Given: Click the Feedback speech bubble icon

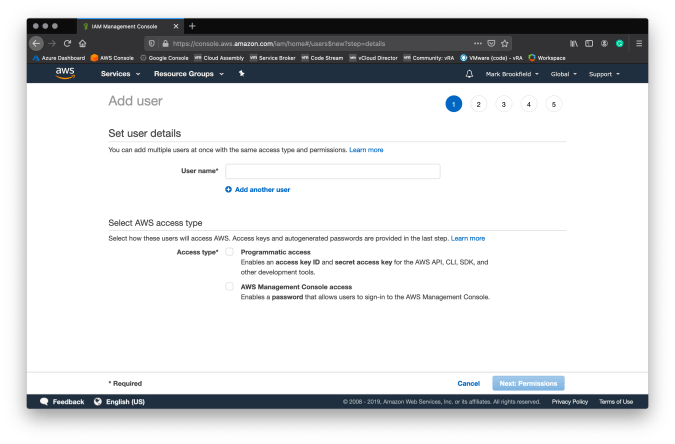Looking at the screenshot, I should (x=44, y=401).
